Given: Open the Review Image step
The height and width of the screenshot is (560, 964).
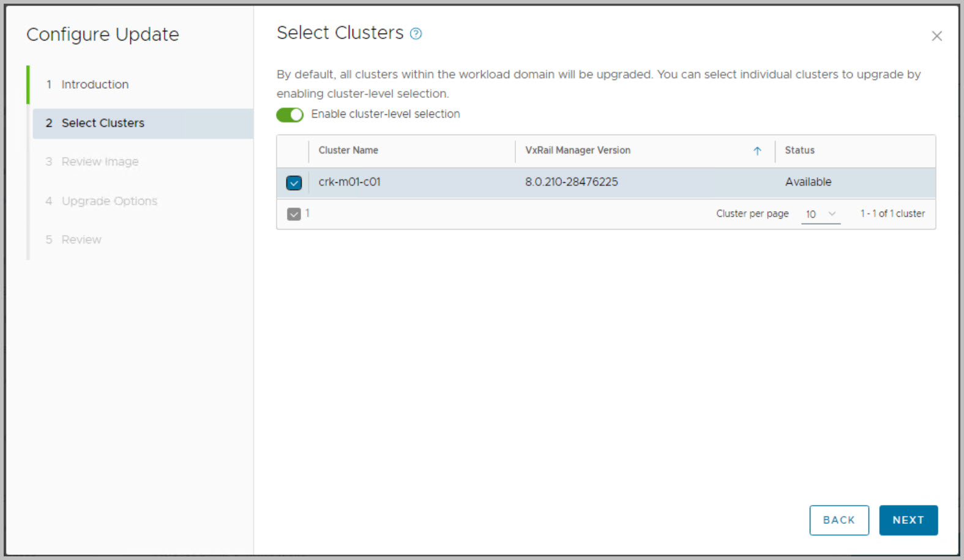Looking at the screenshot, I should pyautogui.click(x=100, y=162).
